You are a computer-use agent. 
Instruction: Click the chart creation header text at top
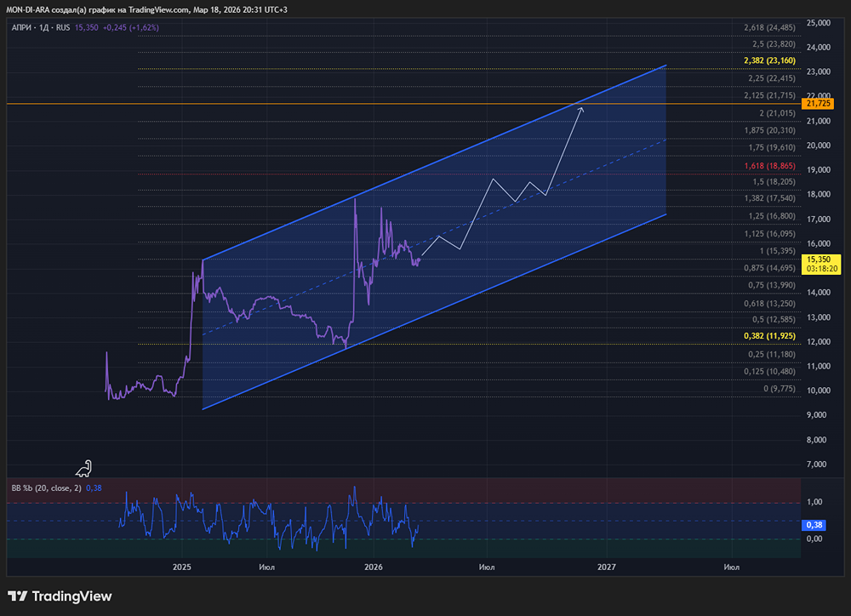tap(146, 9)
